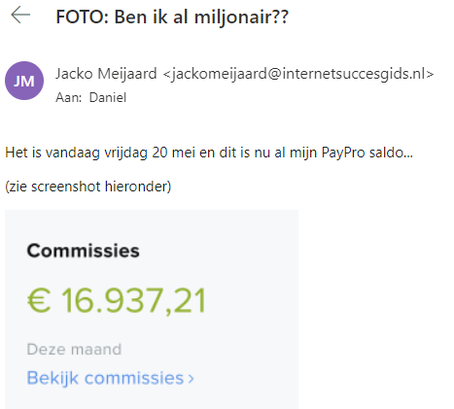Screen dimensions: 454x409
Task: Click the chevron after Bekijk commissies
Action: (x=191, y=379)
